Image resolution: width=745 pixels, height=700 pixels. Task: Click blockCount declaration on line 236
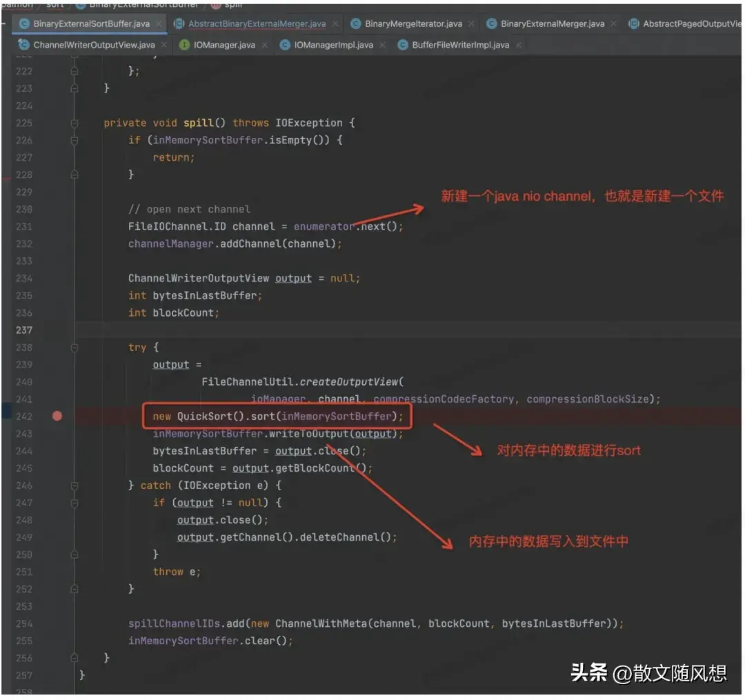pos(183,312)
